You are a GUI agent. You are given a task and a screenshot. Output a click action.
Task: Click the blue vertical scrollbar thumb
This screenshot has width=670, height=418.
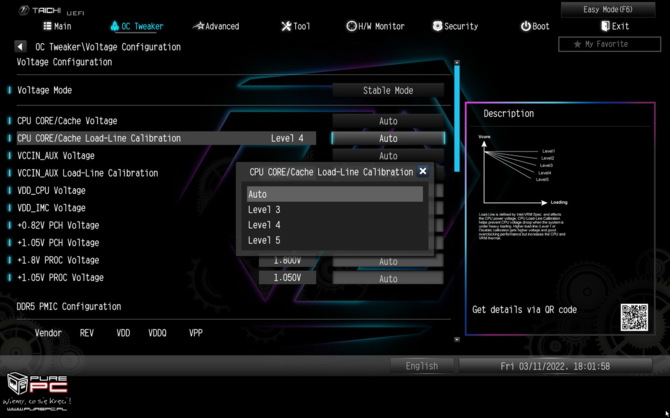coord(457,118)
